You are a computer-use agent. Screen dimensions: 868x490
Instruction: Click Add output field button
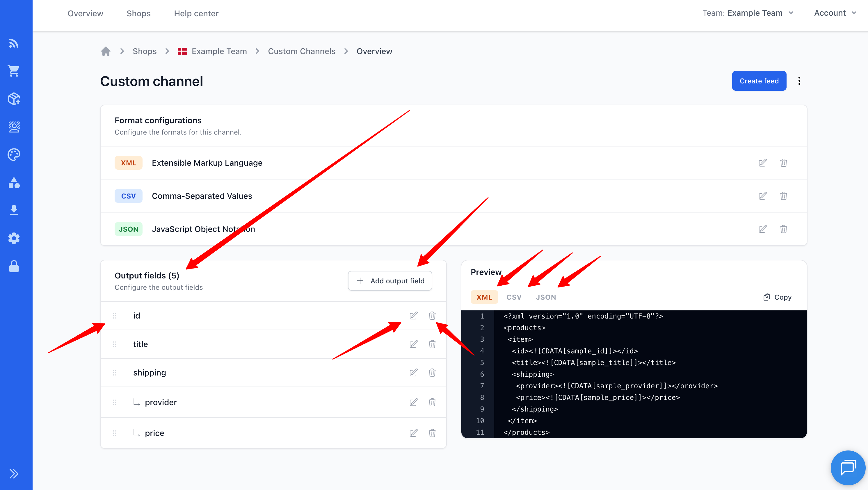(390, 281)
